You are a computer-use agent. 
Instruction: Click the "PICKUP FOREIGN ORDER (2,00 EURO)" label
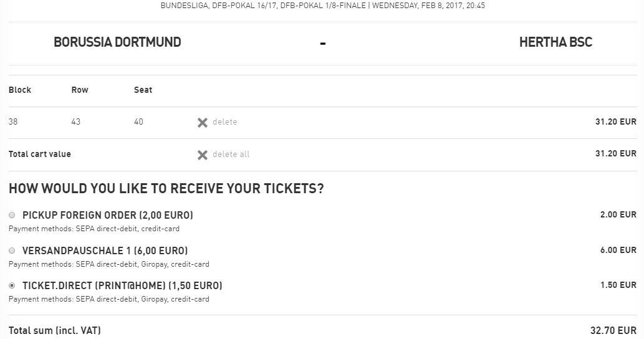pyautogui.click(x=108, y=215)
